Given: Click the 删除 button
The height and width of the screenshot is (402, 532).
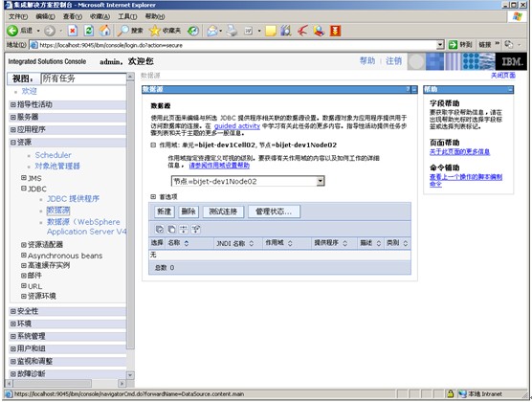Looking at the screenshot, I should pyautogui.click(x=188, y=212).
